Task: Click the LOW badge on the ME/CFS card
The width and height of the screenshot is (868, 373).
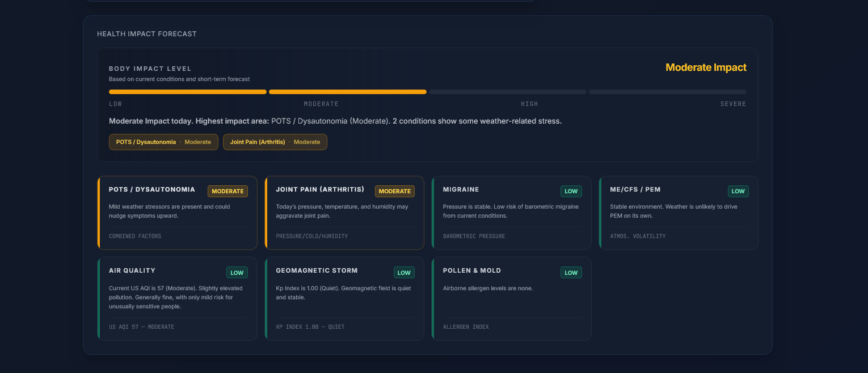Action: click(x=738, y=192)
